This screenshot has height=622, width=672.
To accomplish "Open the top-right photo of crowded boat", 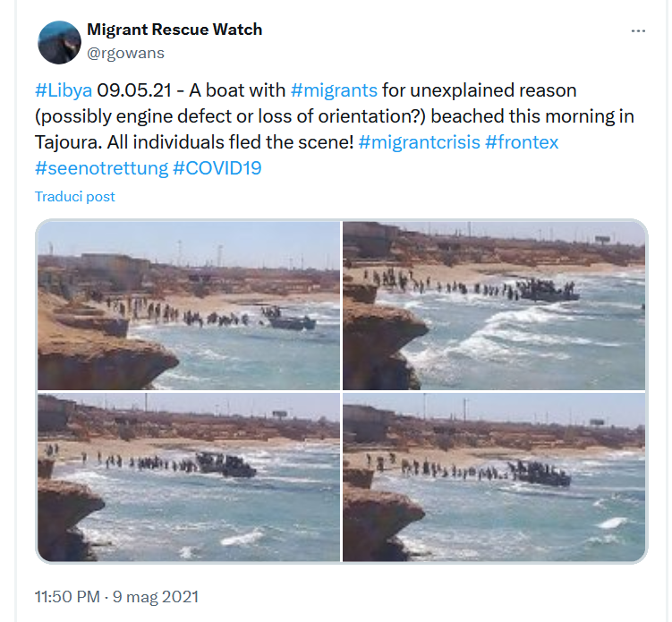I will pyautogui.click(x=494, y=306).
